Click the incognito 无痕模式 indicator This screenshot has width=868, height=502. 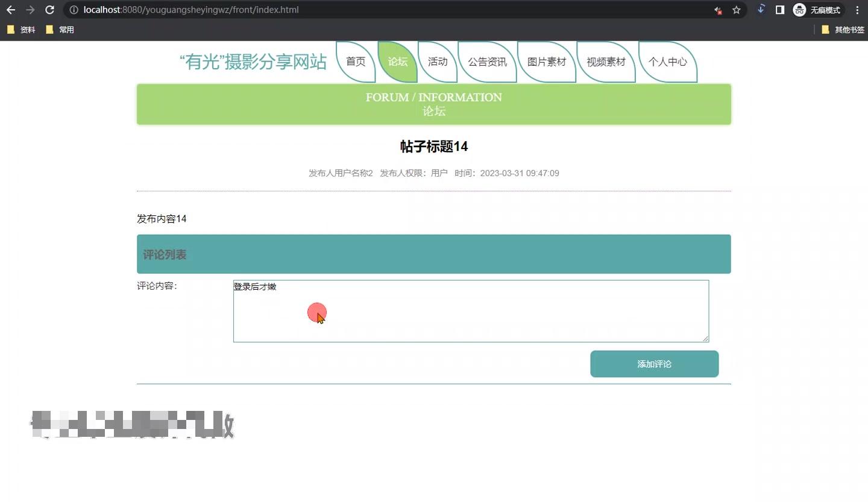[818, 10]
